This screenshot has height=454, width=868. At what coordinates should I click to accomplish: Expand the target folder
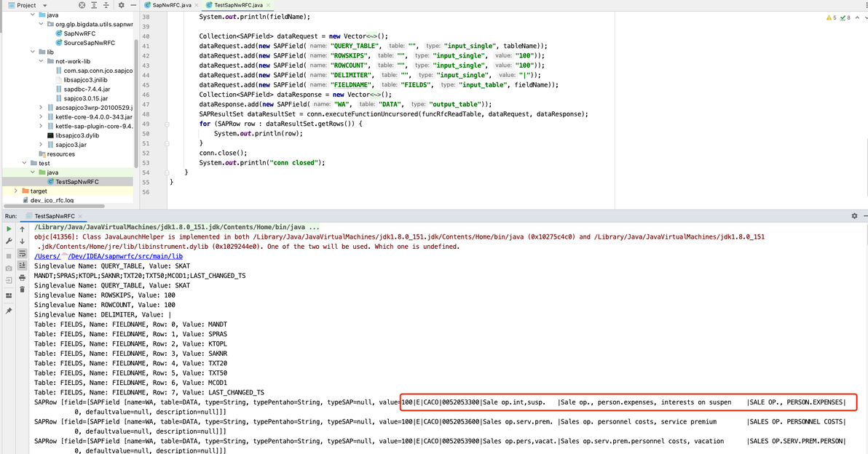coord(16,191)
